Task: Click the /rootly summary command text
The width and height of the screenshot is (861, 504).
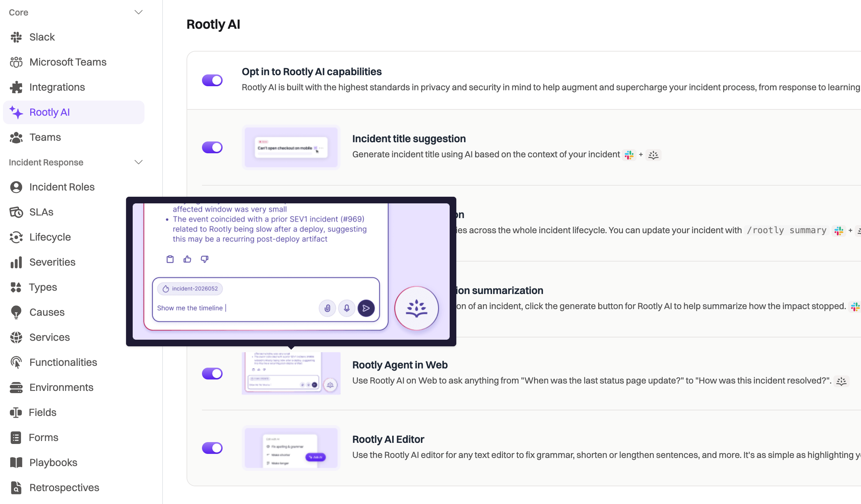Action: tap(787, 231)
